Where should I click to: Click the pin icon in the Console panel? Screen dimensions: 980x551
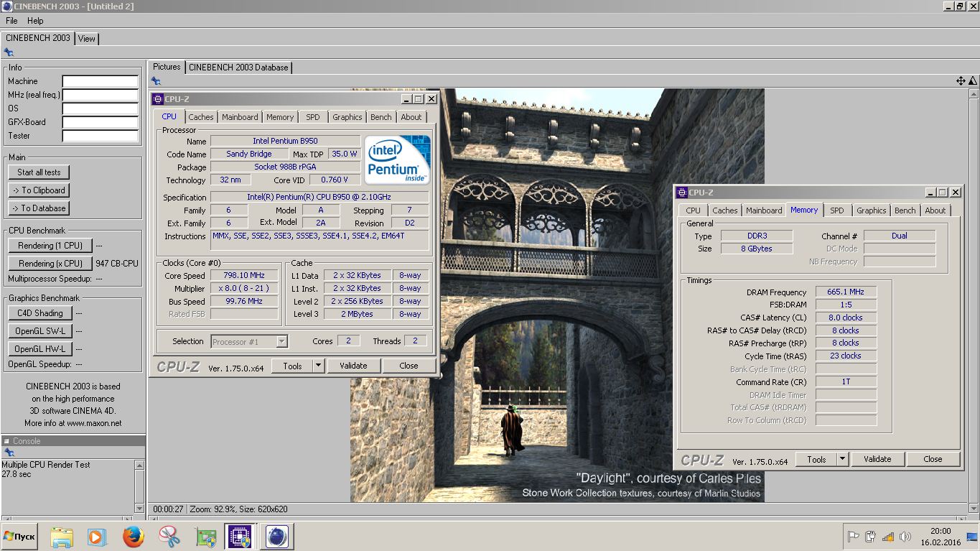coord(9,453)
